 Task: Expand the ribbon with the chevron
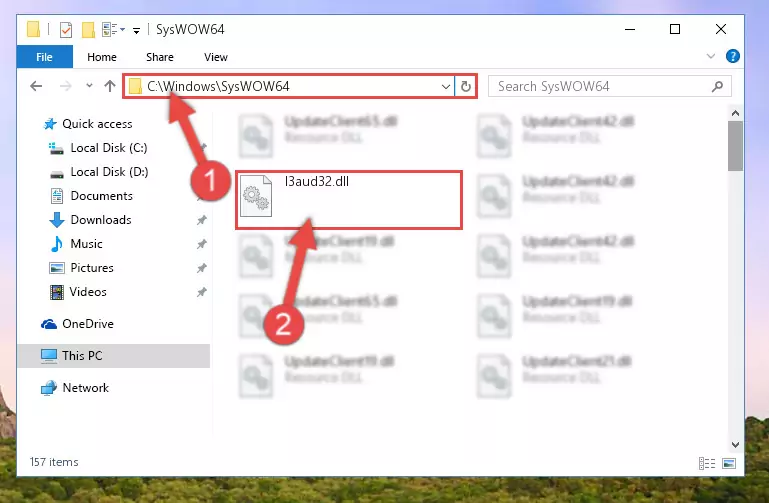(711, 56)
